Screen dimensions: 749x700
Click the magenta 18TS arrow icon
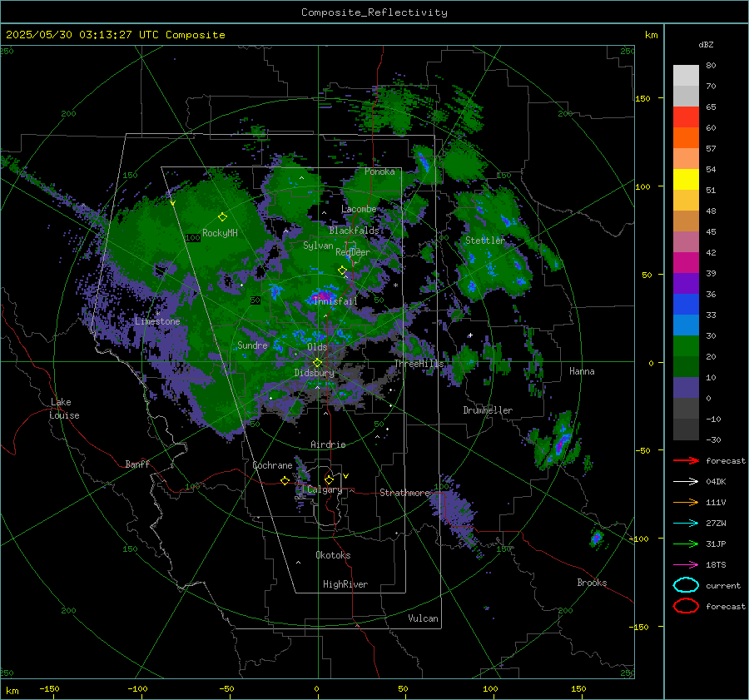coord(686,565)
